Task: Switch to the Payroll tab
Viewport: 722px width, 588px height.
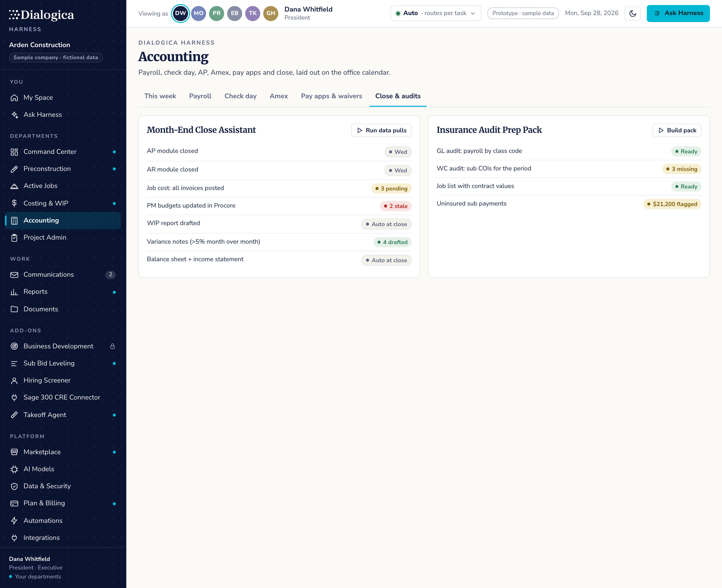Action: click(x=200, y=96)
